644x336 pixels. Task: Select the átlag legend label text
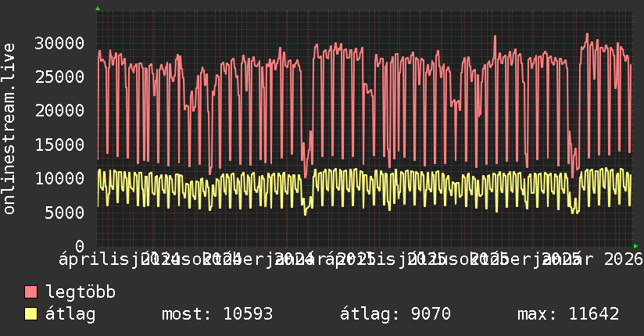point(70,315)
